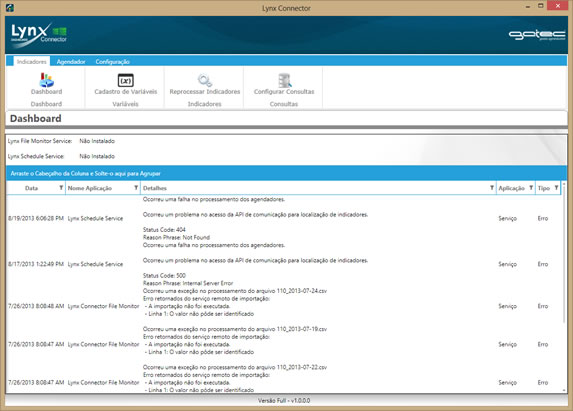
Task: Click Serviço cell in the 8/17/2013 row
Action: tap(508, 264)
